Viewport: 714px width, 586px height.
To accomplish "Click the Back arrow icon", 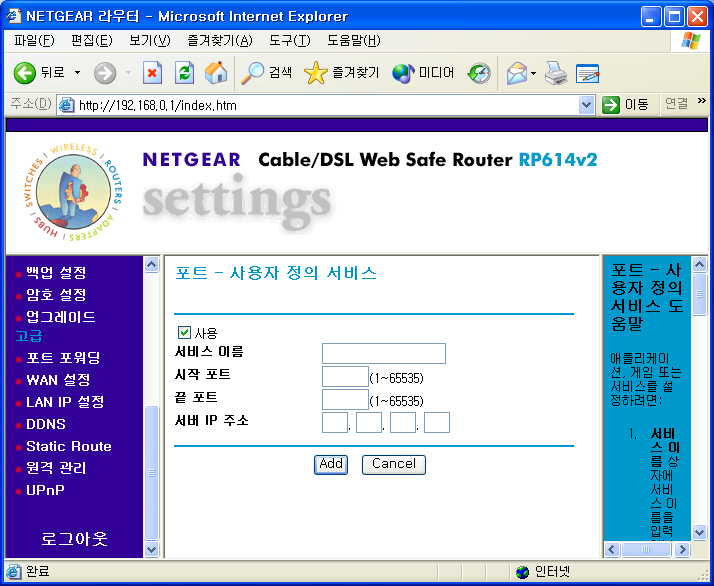I will pos(25,73).
